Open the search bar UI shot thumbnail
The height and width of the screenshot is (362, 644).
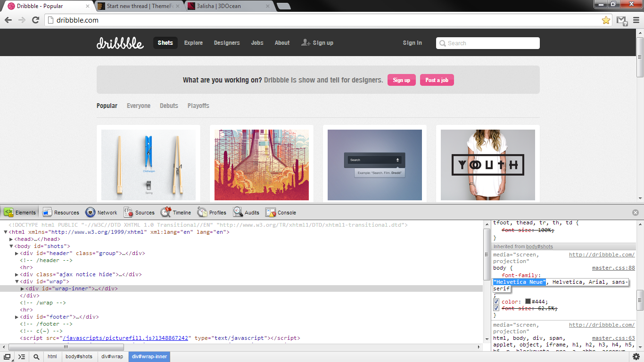pos(375,165)
